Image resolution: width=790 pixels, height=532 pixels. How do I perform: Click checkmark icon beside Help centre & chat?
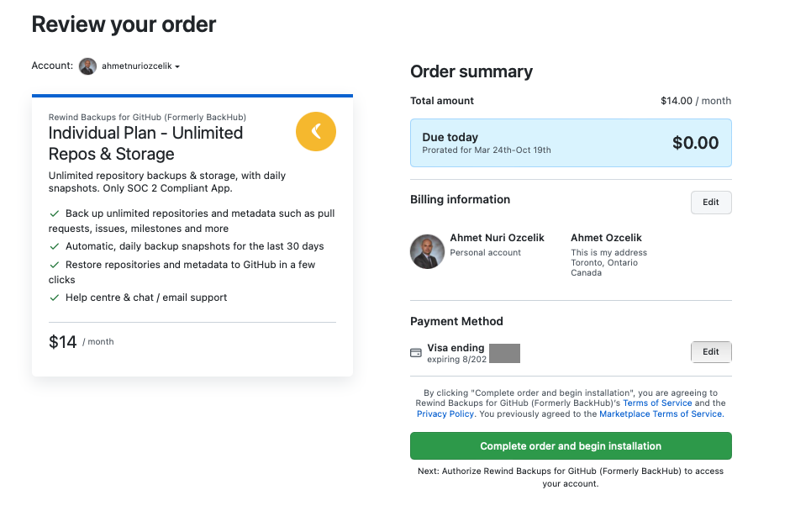[x=55, y=298]
